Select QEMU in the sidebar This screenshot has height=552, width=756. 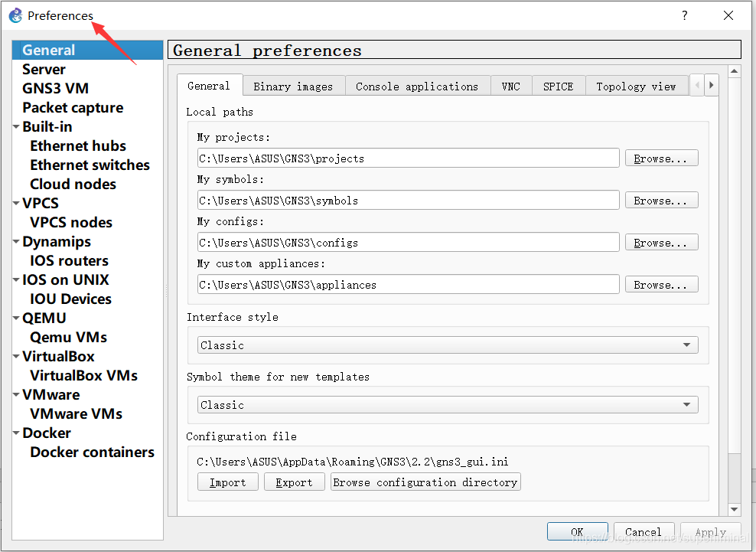tap(44, 318)
